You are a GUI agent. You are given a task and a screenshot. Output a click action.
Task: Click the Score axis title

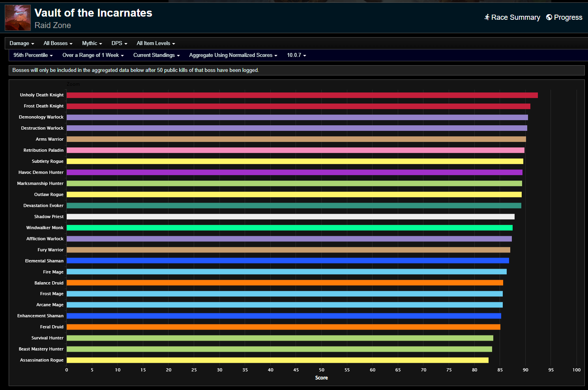click(x=322, y=378)
